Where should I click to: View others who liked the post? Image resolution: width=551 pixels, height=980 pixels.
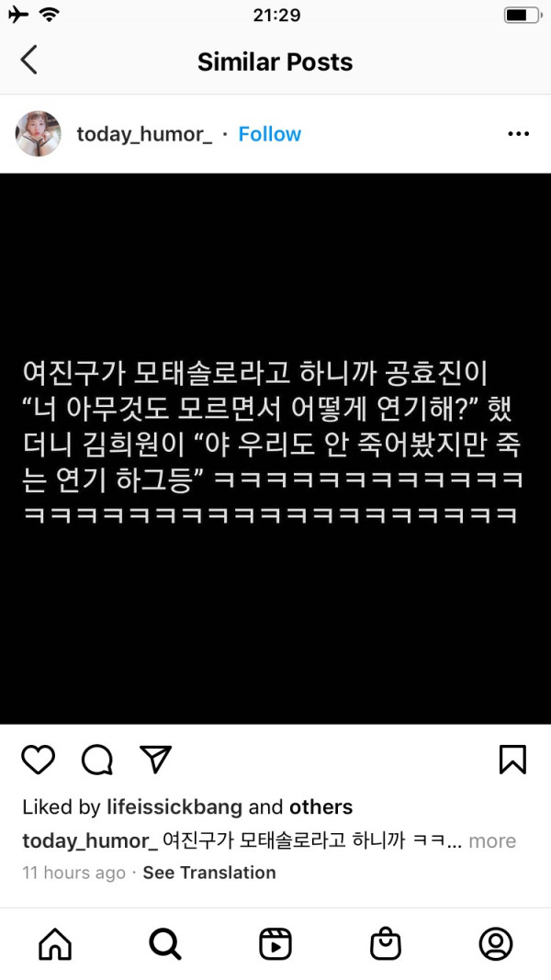[x=320, y=807]
